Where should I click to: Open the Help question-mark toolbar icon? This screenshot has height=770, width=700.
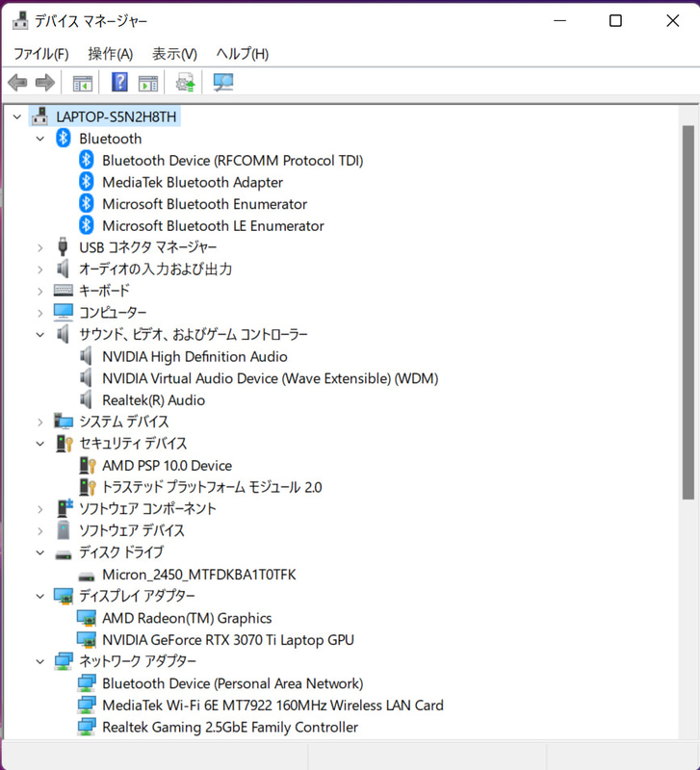[x=119, y=82]
